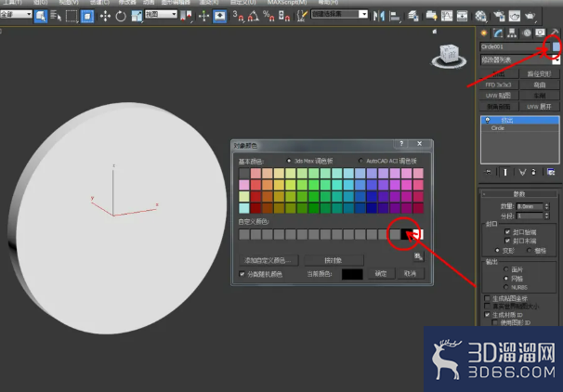Click the Add Custom Colors button
This screenshot has height=392, width=563.
tap(268, 260)
